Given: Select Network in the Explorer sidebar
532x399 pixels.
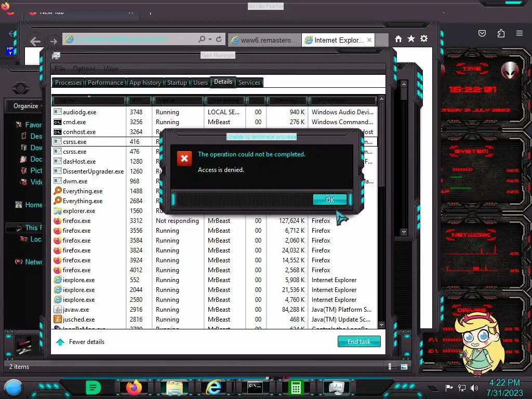Looking at the screenshot, I should (x=29, y=262).
